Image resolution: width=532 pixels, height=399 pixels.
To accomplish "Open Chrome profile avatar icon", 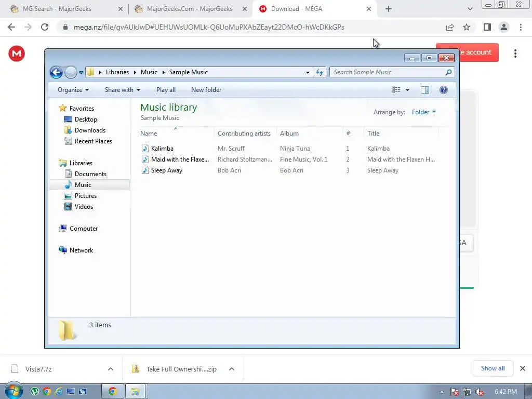I will pyautogui.click(x=504, y=27).
